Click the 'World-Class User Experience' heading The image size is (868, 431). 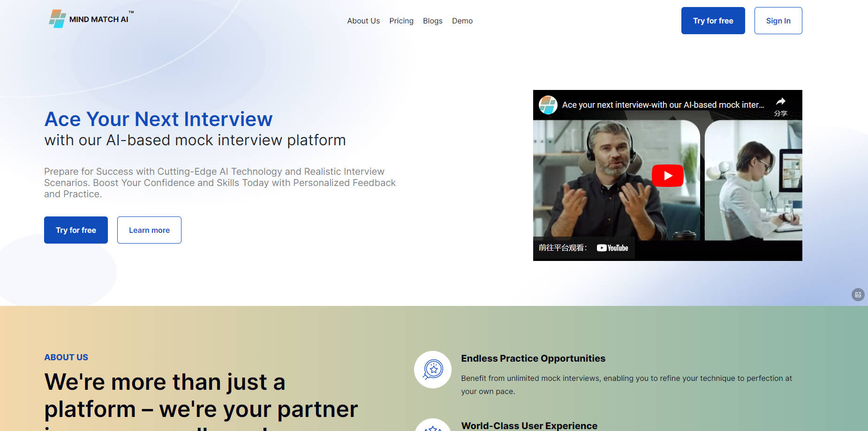529,425
